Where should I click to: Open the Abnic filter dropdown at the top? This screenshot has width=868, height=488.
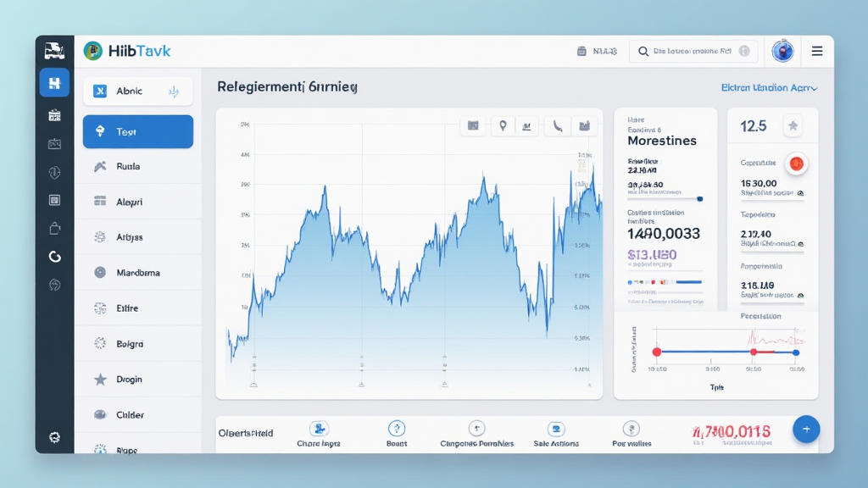tap(137, 91)
